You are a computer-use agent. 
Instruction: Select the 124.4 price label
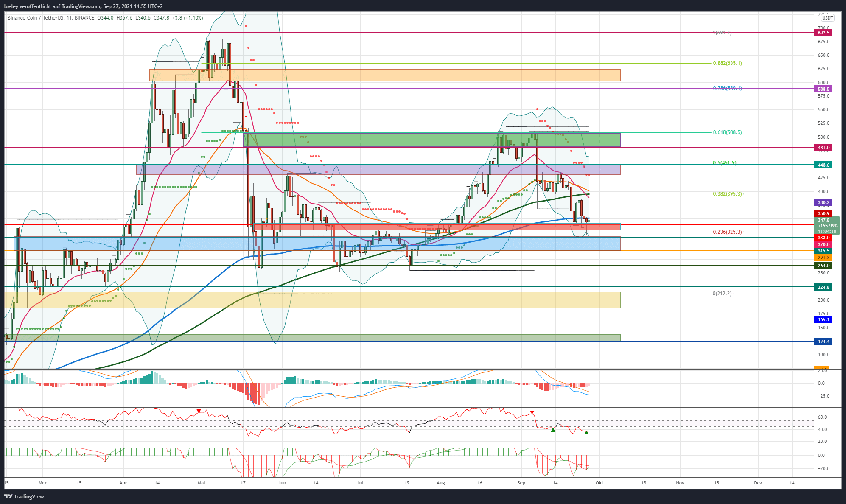pyautogui.click(x=823, y=342)
